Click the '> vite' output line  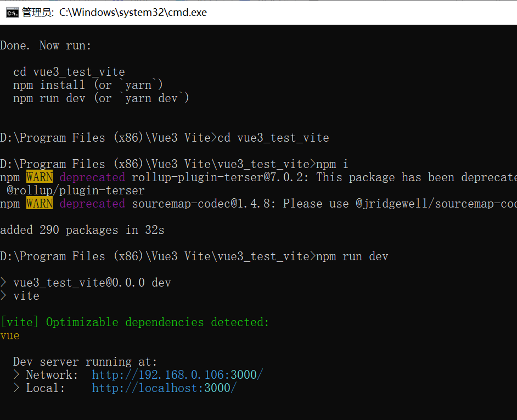pos(26,296)
